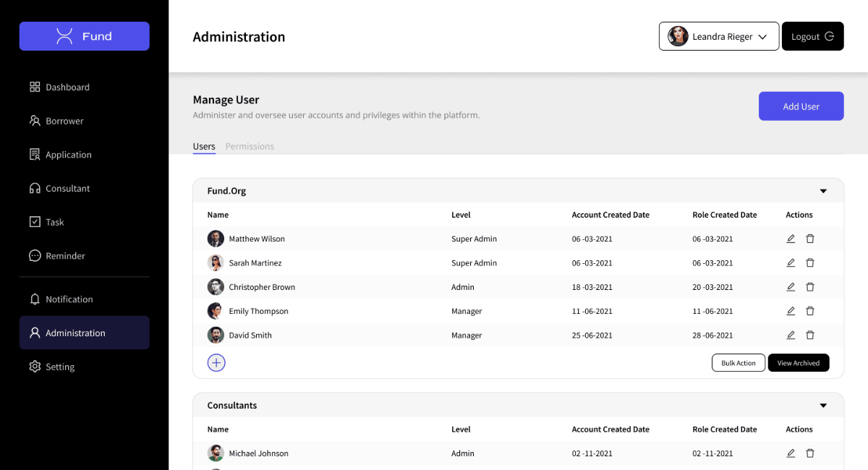Click Christopher Brown's Admin level cell
The height and width of the screenshot is (470, 868).
(463, 287)
